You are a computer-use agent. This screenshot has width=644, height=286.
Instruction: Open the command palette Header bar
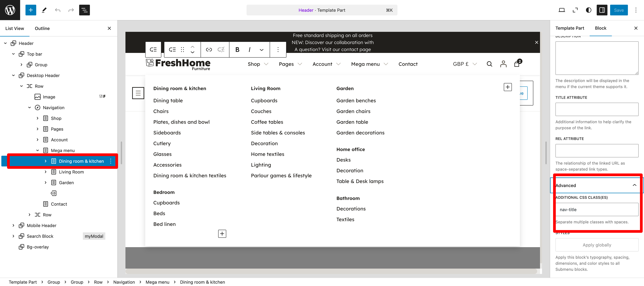(x=322, y=10)
